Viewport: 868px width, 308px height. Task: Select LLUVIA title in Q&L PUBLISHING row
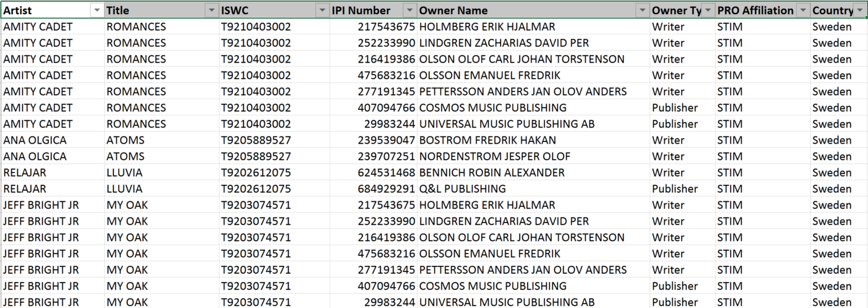162,189
